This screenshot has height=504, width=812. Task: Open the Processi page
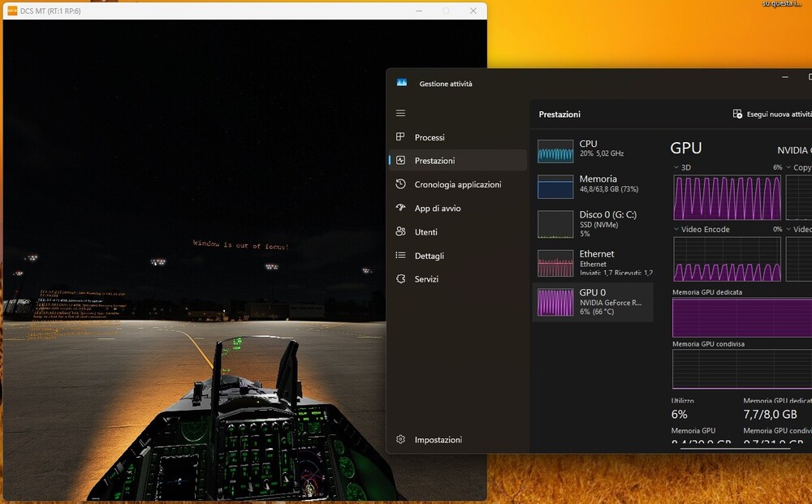coord(457,137)
